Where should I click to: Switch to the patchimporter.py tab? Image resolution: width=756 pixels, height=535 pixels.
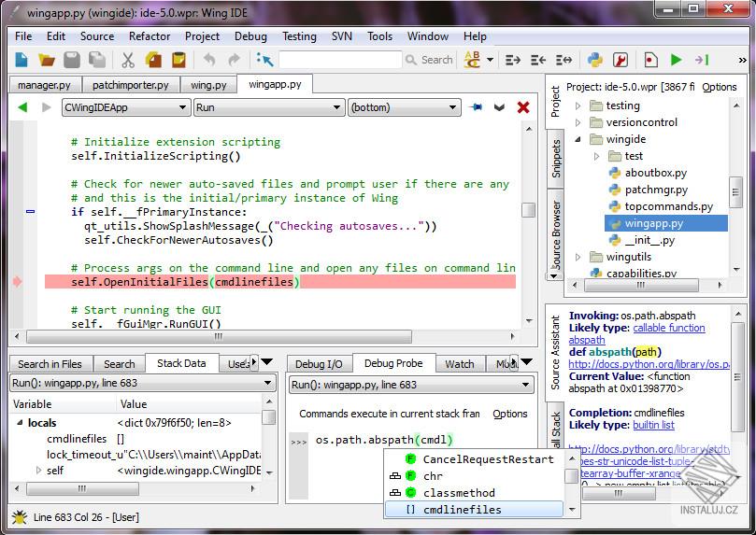click(x=131, y=85)
